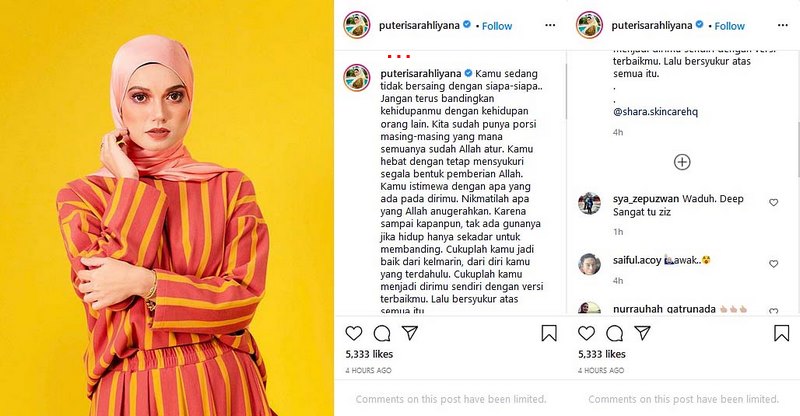Save post with right panel bookmark
Viewport: 800px width, 416px height.
pos(782,333)
